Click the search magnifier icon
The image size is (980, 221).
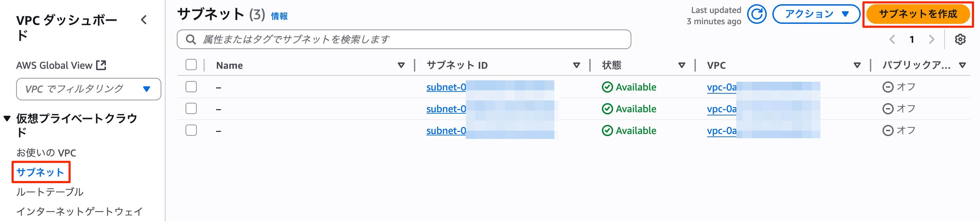tap(191, 39)
